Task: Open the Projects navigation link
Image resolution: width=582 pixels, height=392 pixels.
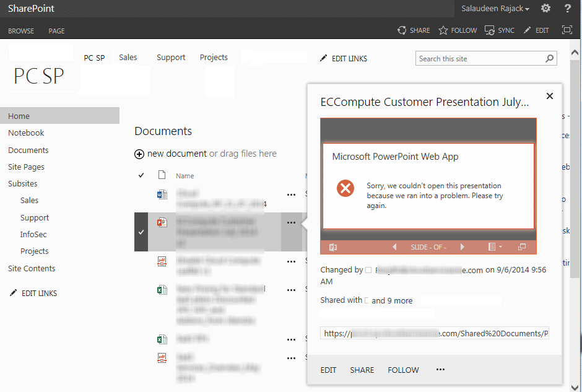Action: (214, 57)
